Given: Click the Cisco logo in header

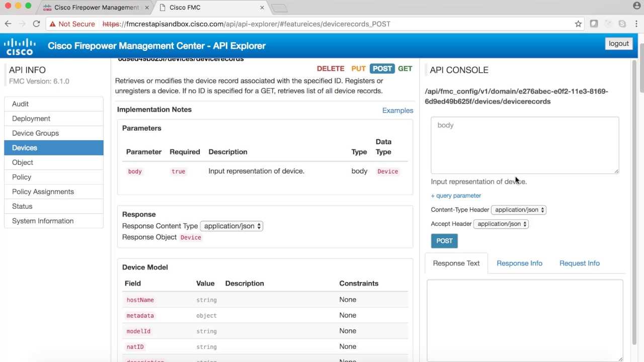Looking at the screenshot, I should tap(20, 46).
